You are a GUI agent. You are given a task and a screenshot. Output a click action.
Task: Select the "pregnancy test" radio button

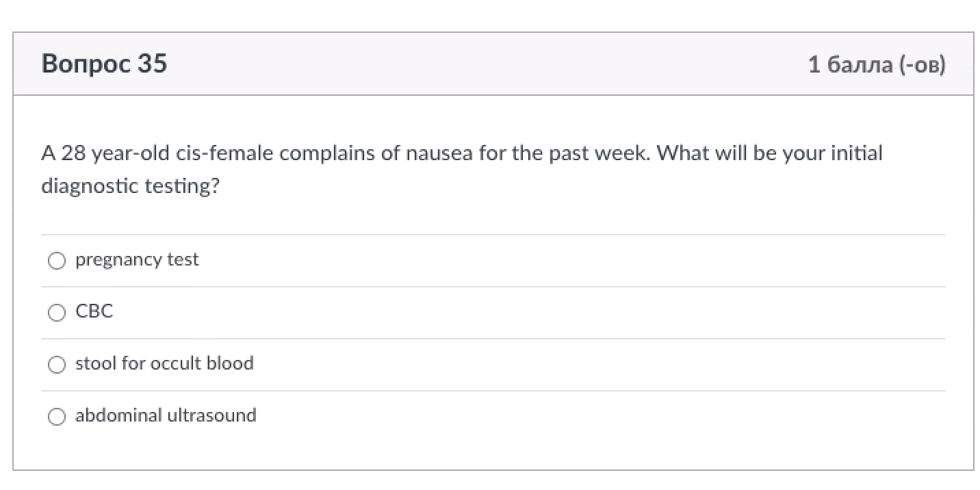tap(57, 261)
